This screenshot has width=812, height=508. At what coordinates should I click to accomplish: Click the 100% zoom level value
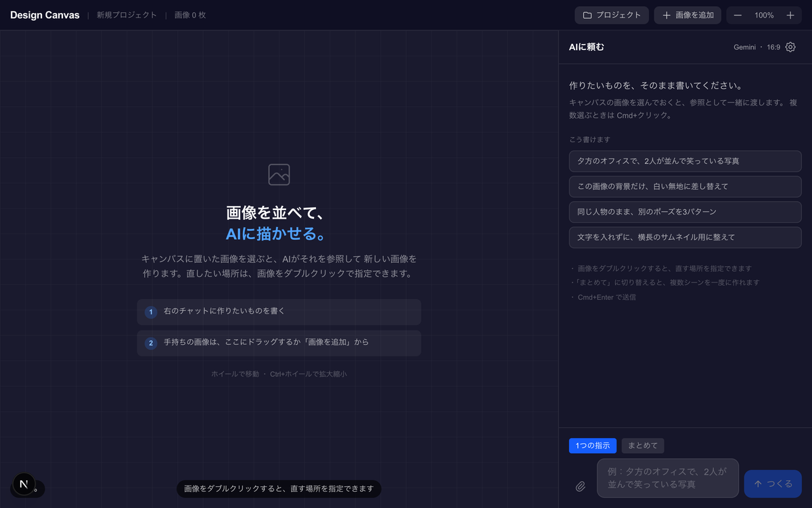(x=764, y=15)
